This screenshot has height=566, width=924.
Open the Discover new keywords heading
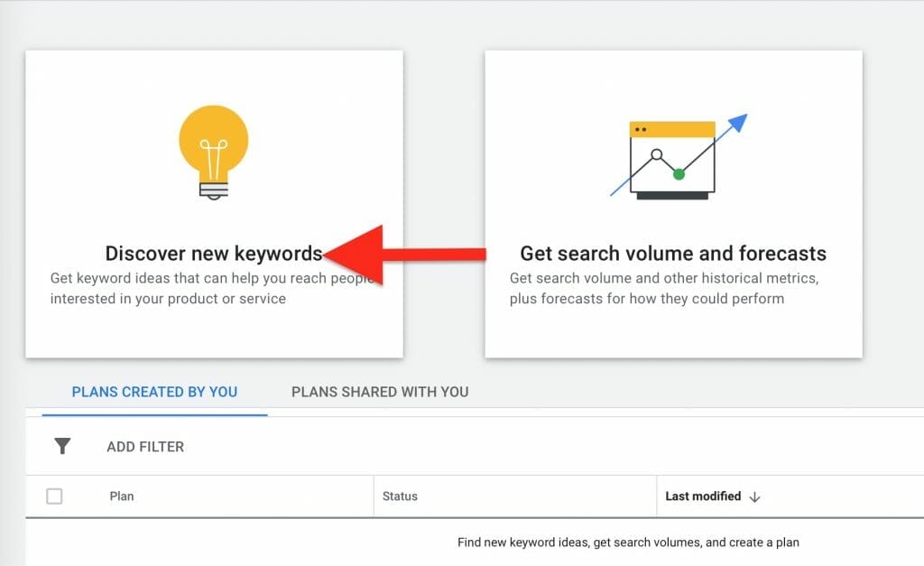213,254
